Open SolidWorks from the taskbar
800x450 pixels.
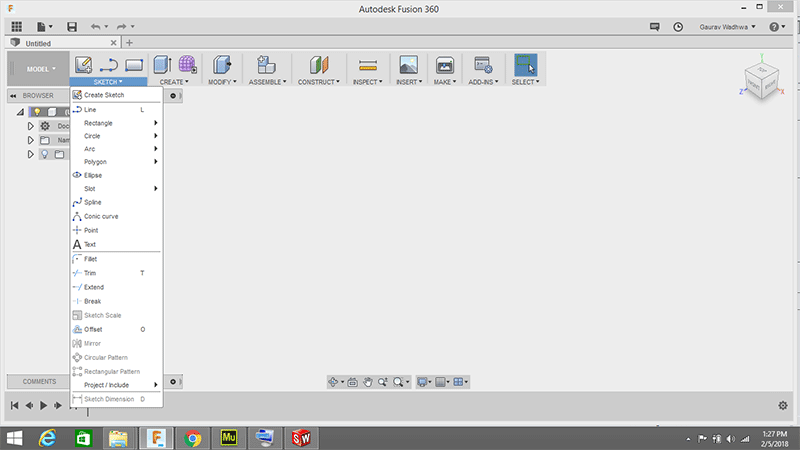[301, 438]
